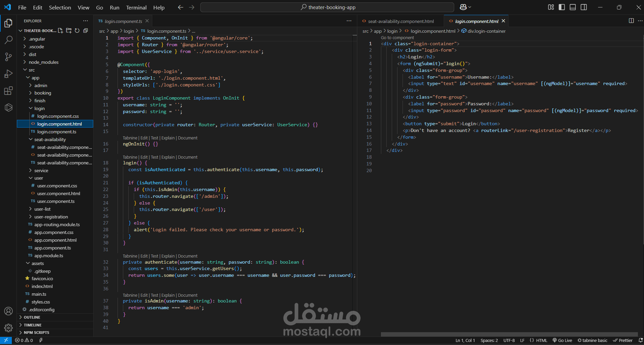Expand the service folder
The image size is (644, 345).
pos(55,170)
